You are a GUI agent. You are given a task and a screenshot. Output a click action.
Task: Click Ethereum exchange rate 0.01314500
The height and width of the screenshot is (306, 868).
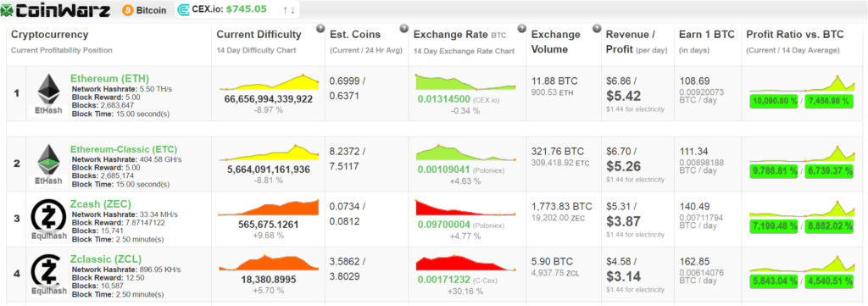pos(444,100)
